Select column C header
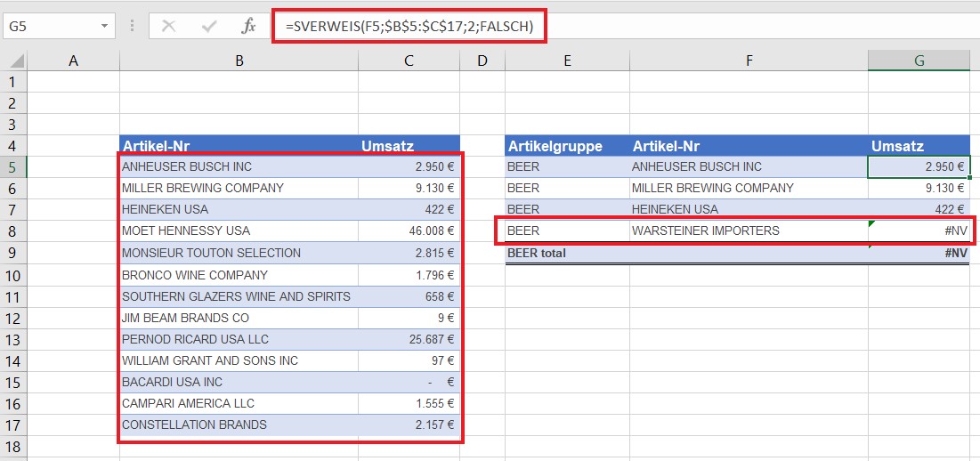This screenshot has height=461, width=980. click(x=409, y=61)
